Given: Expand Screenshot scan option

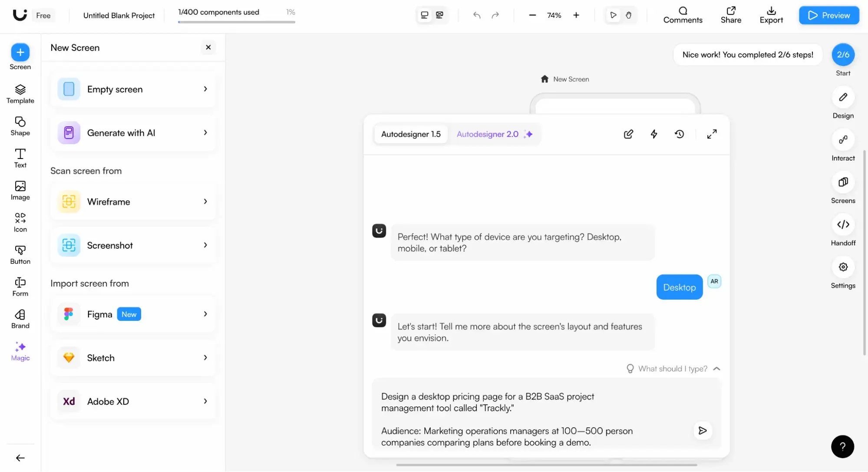Looking at the screenshot, I should click(133, 245).
